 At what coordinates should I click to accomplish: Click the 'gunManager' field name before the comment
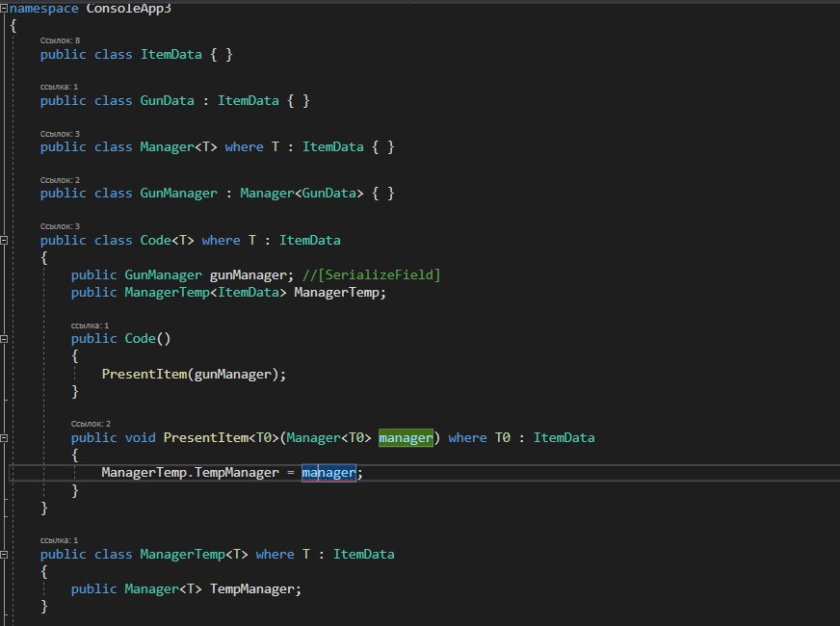pyautogui.click(x=248, y=275)
